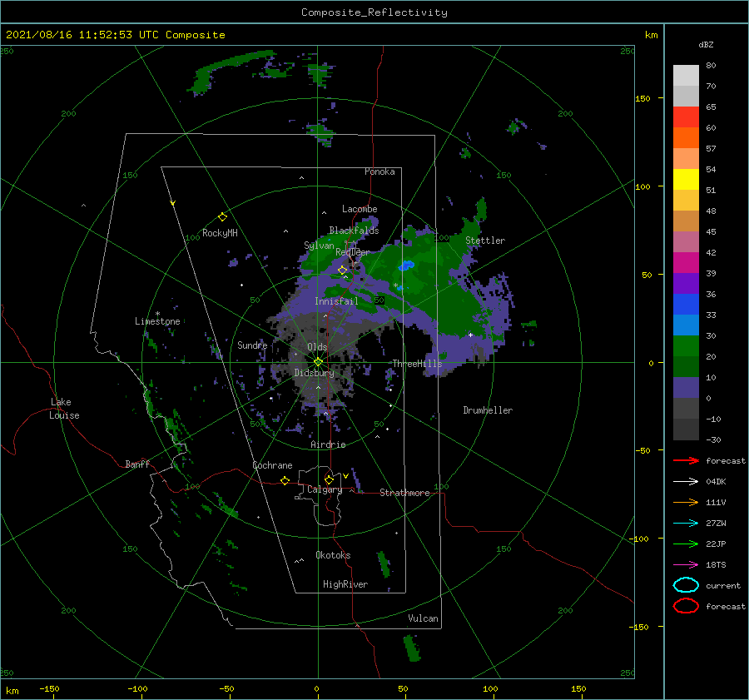This screenshot has height=700, width=749.
Task: Click the Limestone label
Action: click(x=157, y=321)
